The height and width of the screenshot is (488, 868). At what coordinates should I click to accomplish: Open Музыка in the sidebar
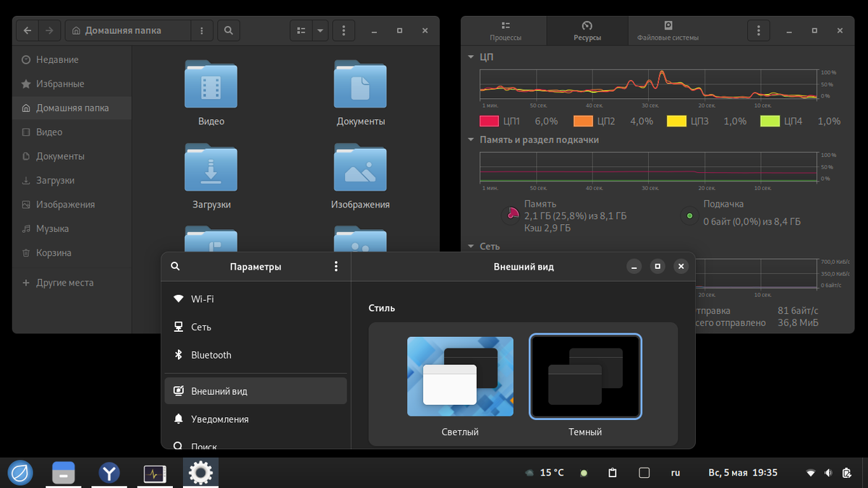click(x=72, y=228)
